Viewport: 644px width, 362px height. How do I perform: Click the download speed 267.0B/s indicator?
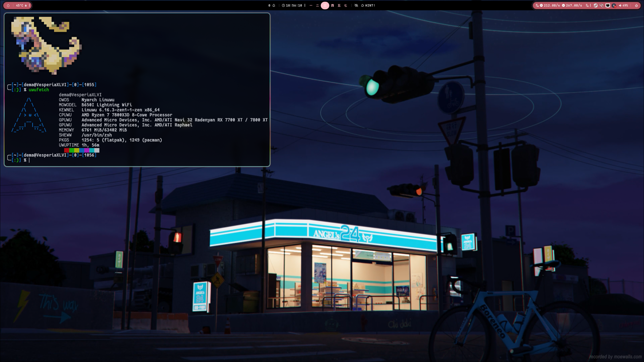572,6
